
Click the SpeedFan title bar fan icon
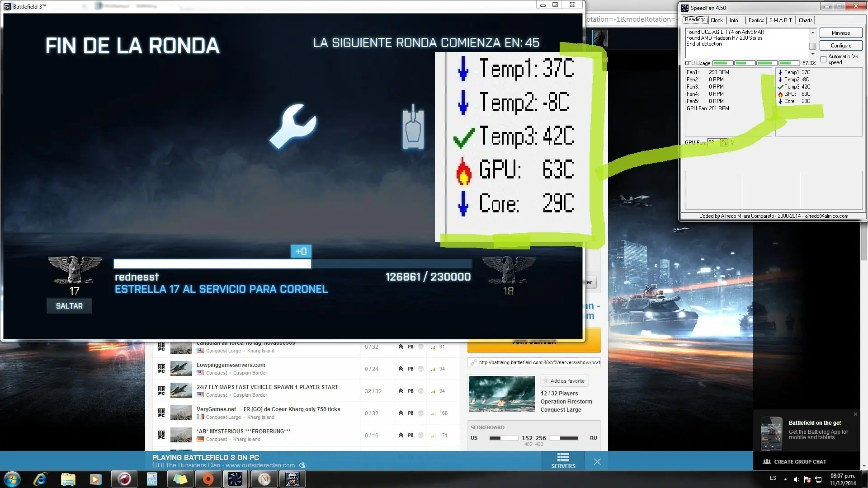click(685, 8)
